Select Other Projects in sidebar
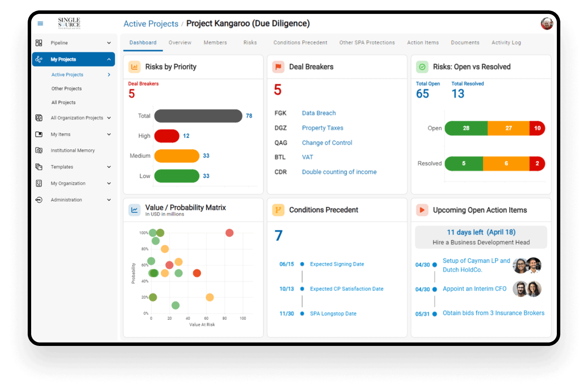 pyautogui.click(x=66, y=88)
